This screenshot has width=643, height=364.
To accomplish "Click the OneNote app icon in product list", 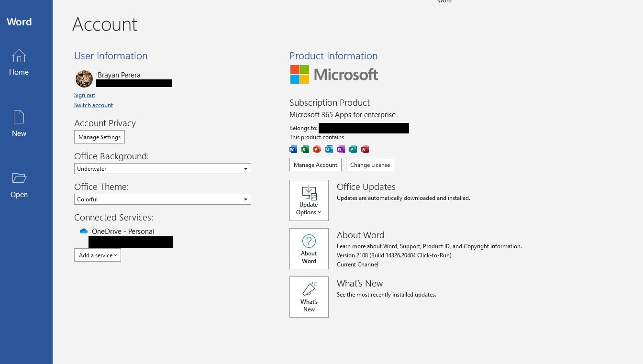I will pyautogui.click(x=341, y=149).
